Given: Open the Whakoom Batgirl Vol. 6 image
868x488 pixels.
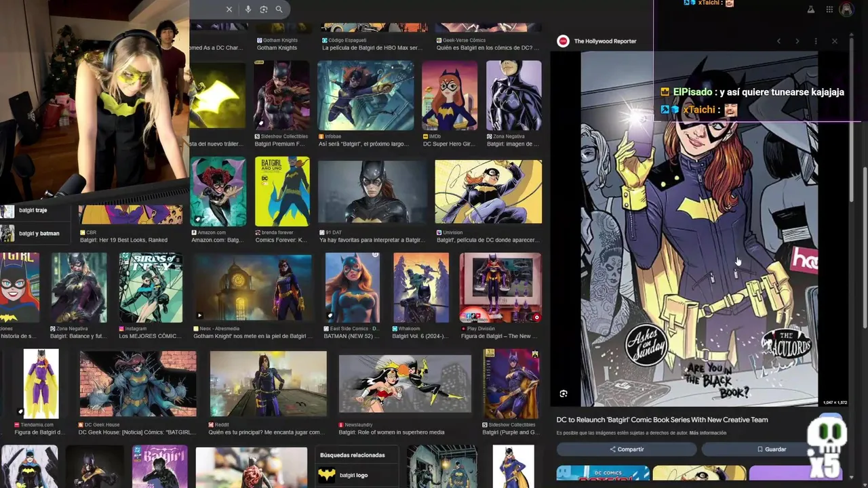Looking at the screenshot, I should [421, 288].
